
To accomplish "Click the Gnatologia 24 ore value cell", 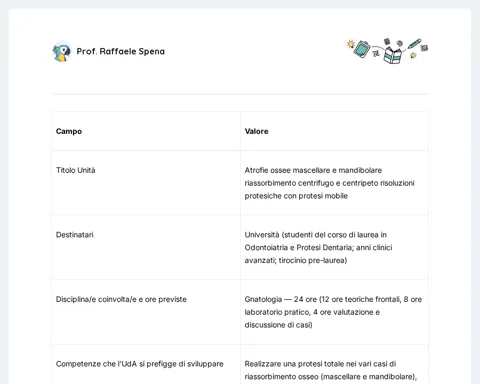I will tap(333, 312).
